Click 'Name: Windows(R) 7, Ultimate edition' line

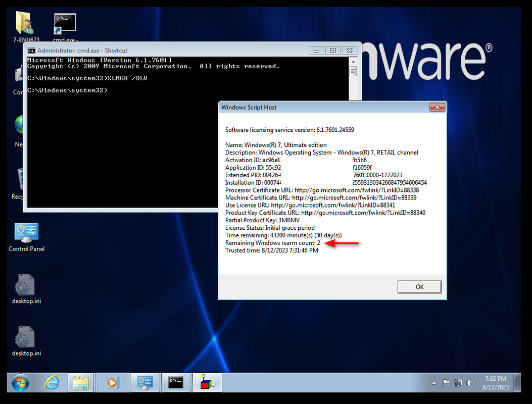(x=276, y=145)
